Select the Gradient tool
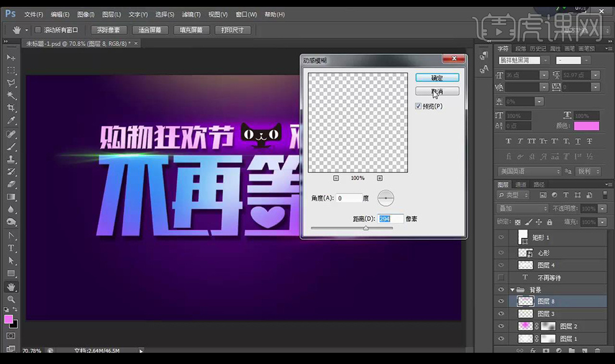 [x=11, y=196]
